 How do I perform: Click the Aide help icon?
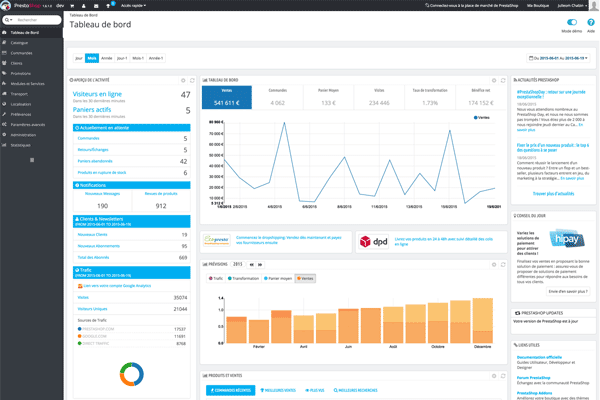point(589,22)
